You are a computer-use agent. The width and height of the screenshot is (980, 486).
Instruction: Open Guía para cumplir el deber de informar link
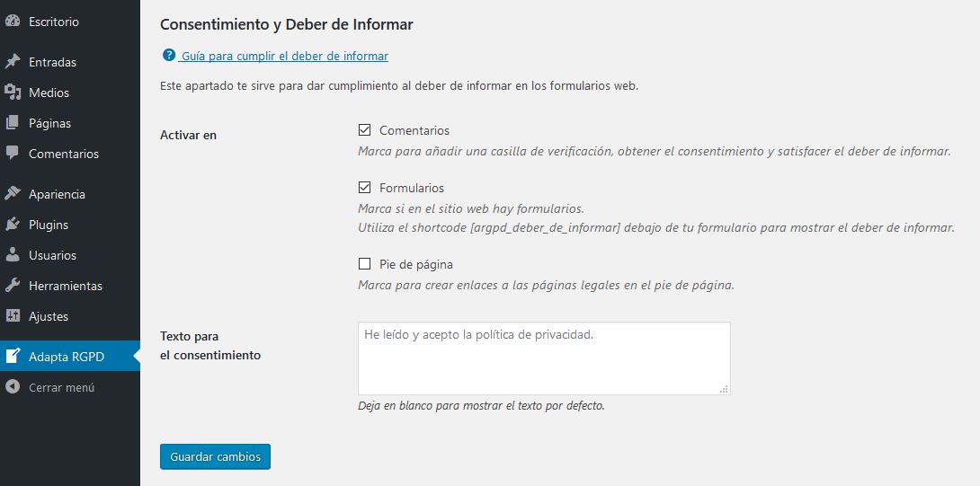[284, 56]
